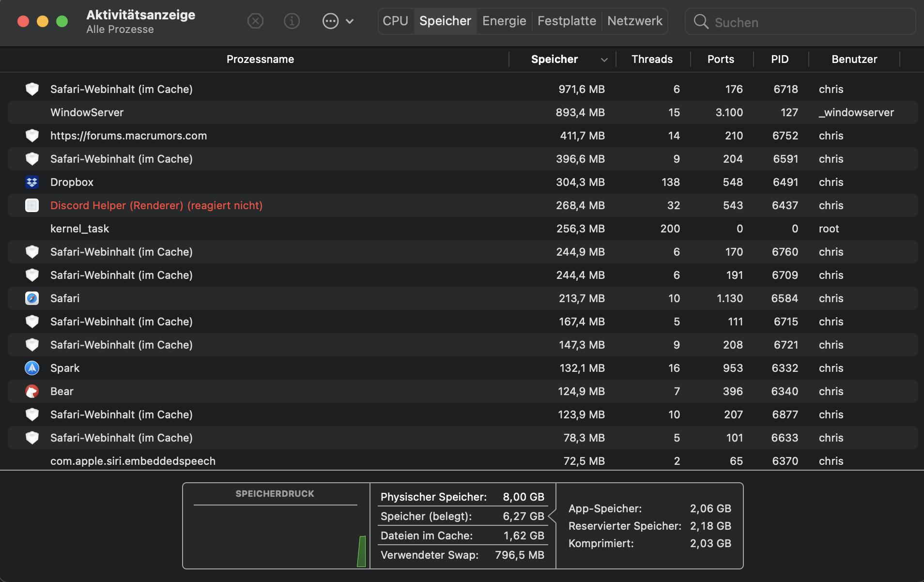Switch to the CPU tab

(x=395, y=21)
